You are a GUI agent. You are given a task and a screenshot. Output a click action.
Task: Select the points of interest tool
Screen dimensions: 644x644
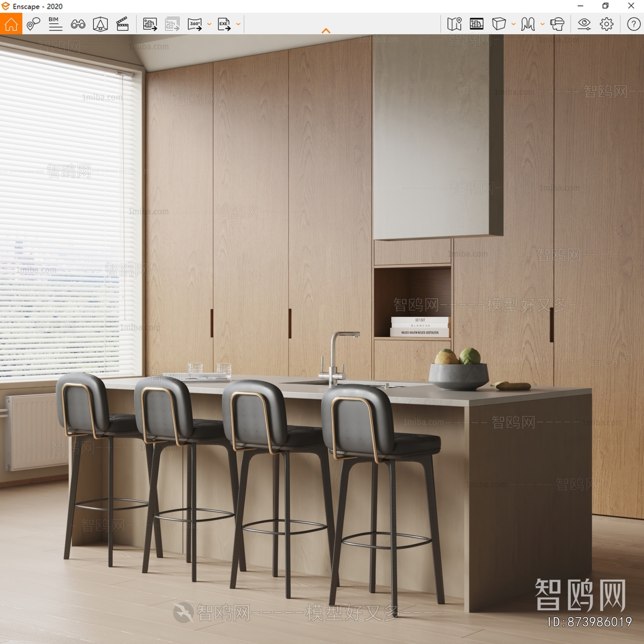pyautogui.click(x=33, y=24)
